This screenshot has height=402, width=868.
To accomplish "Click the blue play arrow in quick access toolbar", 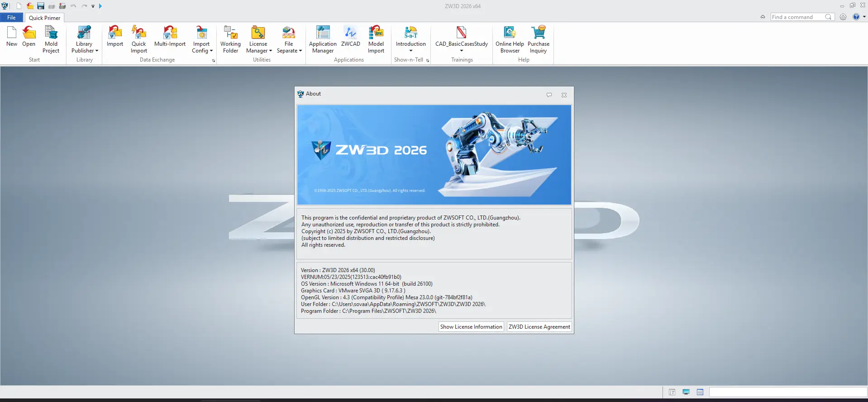I will [100, 6].
